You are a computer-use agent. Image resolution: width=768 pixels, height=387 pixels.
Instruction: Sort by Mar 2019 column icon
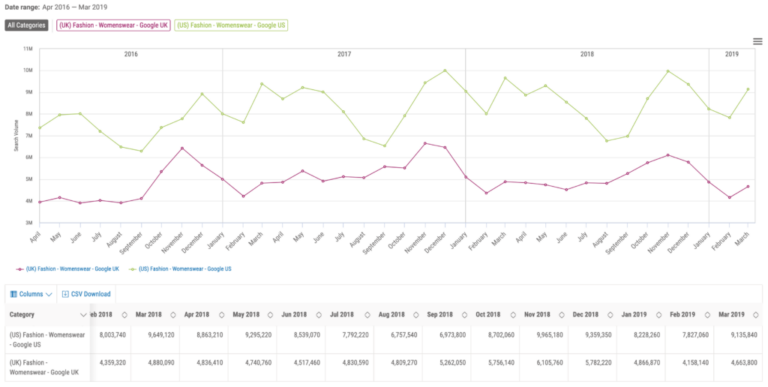(756, 315)
